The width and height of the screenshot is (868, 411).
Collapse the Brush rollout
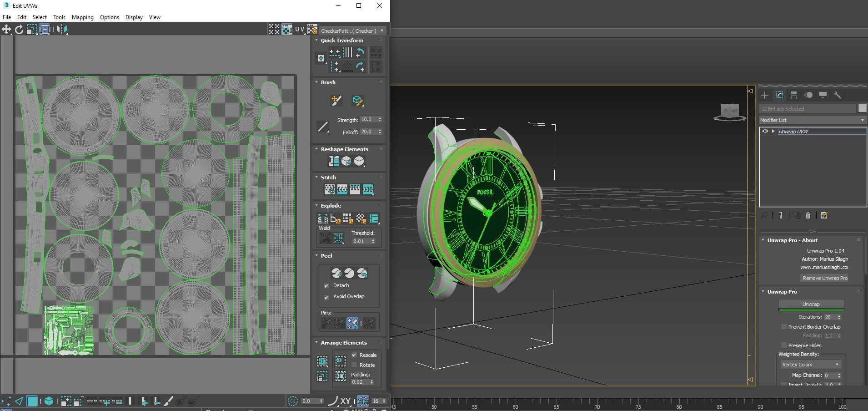(x=316, y=82)
